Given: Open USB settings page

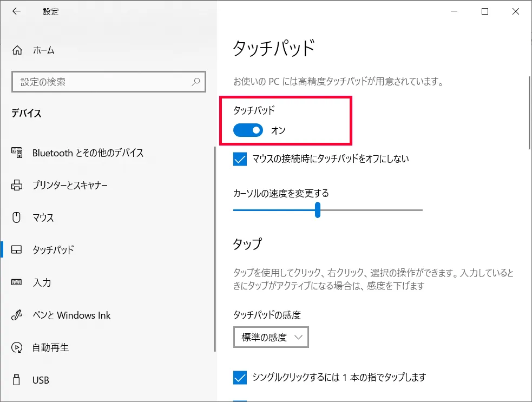Looking at the screenshot, I should coord(41,380).
